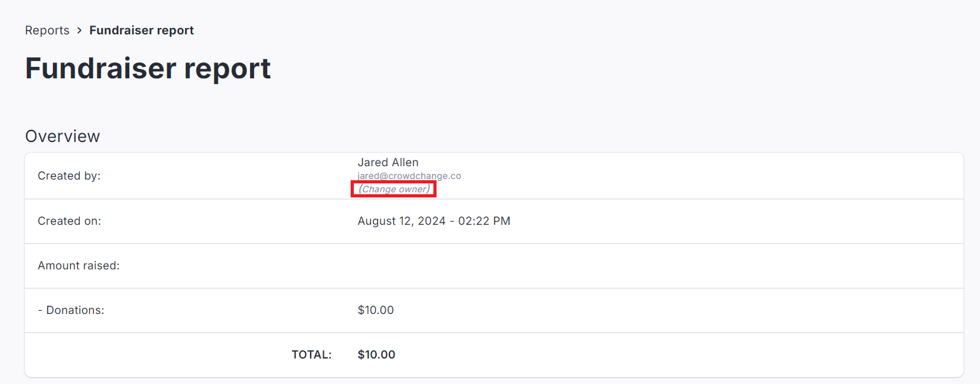Open the Change owner link
This screenshot has height=384, width=980.
click(393, 189)
